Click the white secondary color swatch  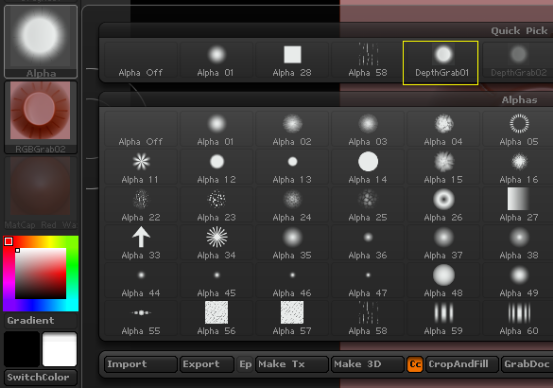[60, 349]
